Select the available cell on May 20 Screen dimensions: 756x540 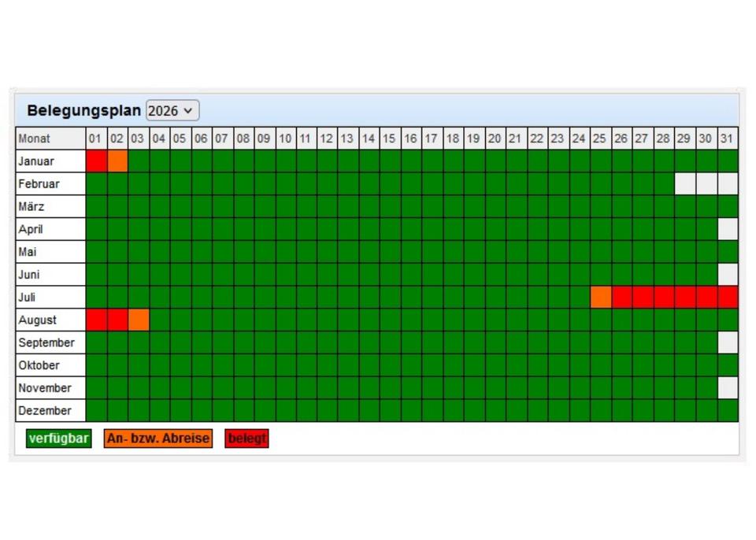[495, 252]
